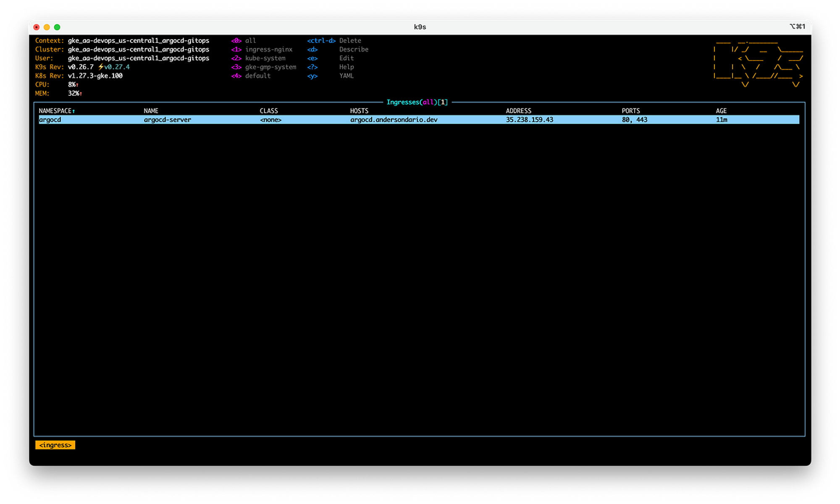Select the <3> gke-gmp-system namespace shortcut
Image resolution: width=840 pixels, height=504 pixels.
(x=263, y=67)
